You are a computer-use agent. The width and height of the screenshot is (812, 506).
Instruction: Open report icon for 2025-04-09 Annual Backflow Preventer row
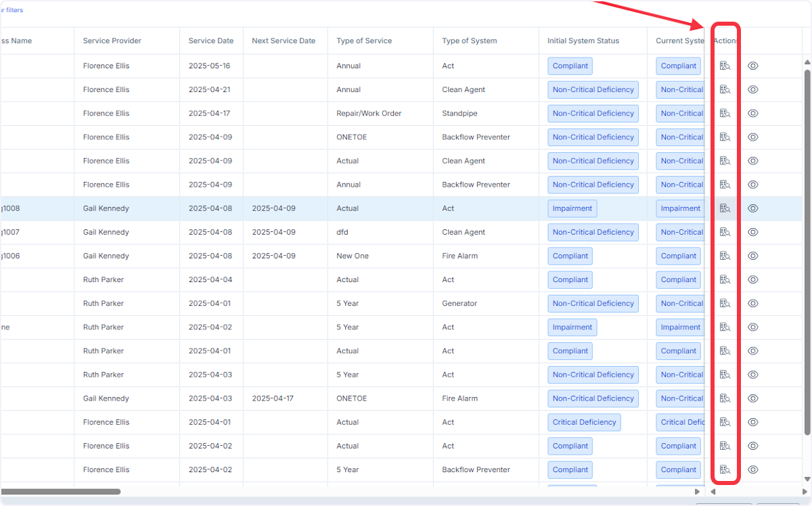(x=725, y=184)
